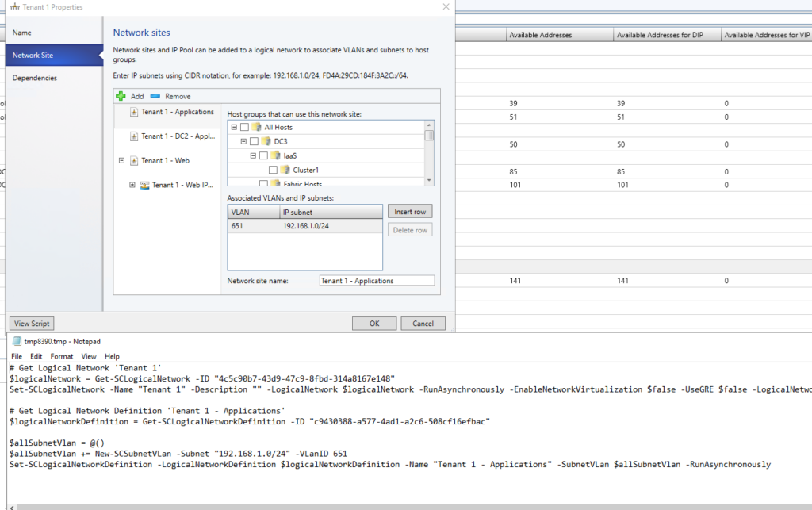The height and width of the screenshot is (510, 812).
Task: Collapse the IaaS tree node
Action: (253, 155)
